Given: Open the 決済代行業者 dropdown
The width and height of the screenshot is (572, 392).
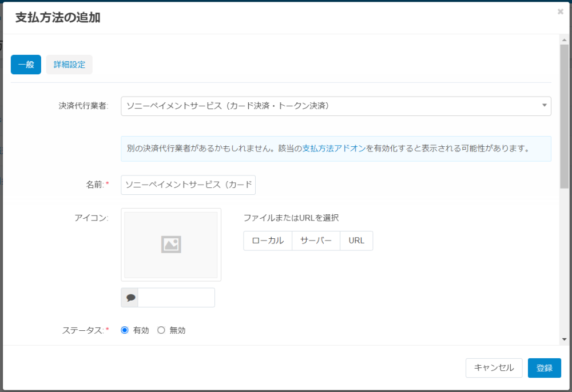Looking at the screenshot, I should [336, 106].
